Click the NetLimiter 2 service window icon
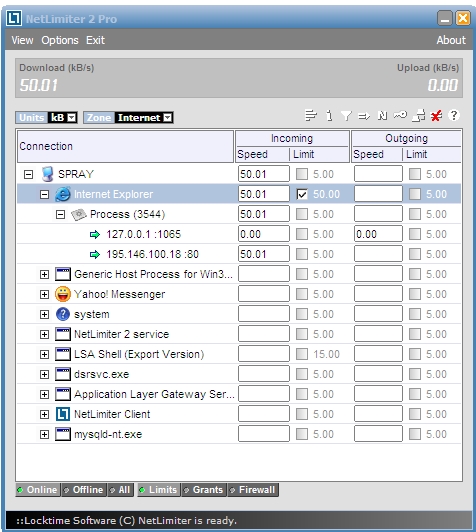The height and width of the screenshot is (532, 476). click(x=63, y=334)
